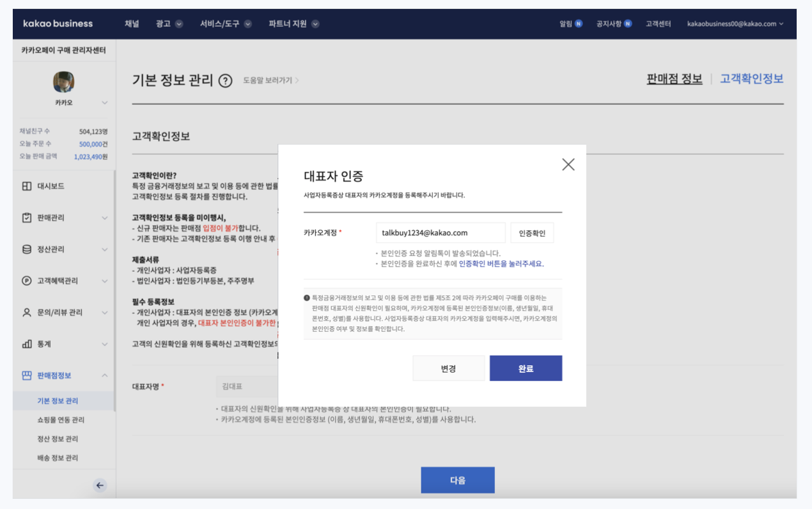This screenshot has height=509, width=812.
Task: Click the 고객확인정보 section heading
Action: (x=161, y=137)
